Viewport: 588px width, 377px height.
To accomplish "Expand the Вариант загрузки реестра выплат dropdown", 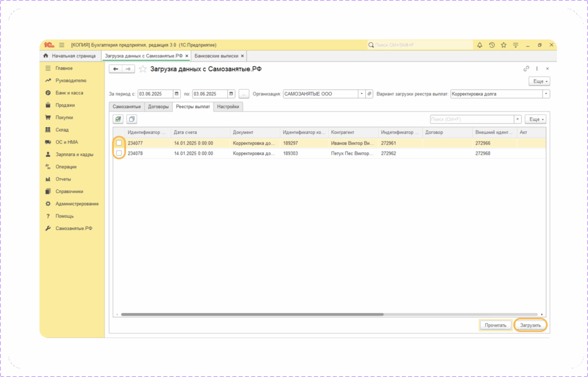I will pyautogui.click(x=546, y=94).
